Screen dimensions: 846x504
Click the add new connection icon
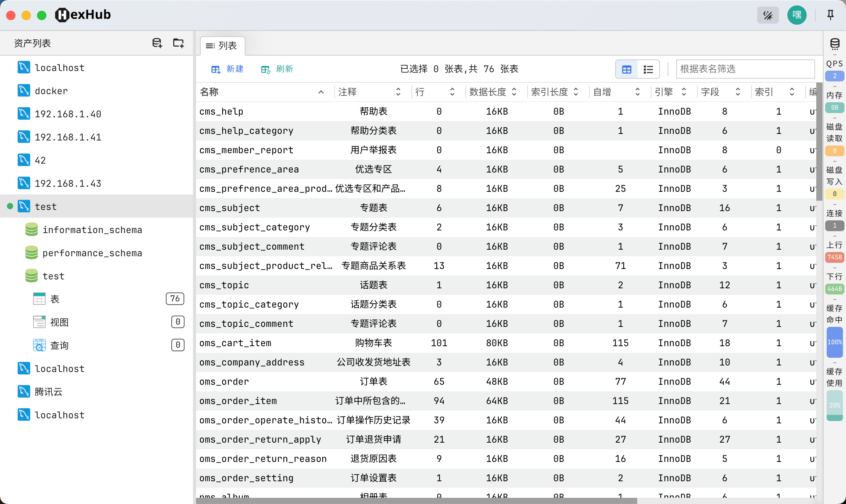click(157, 43)
